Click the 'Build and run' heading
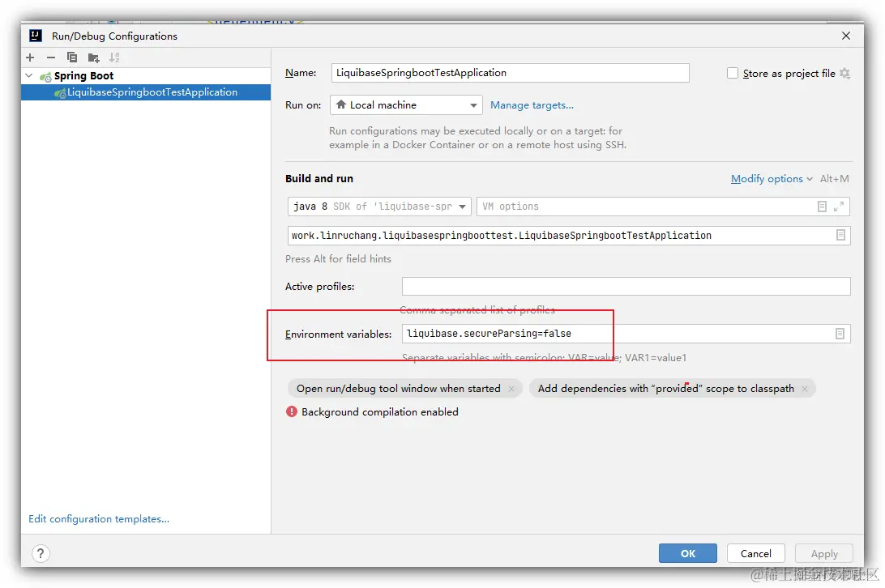The height and width of the screenshot is (588, 885). click(x=319, y=178)
